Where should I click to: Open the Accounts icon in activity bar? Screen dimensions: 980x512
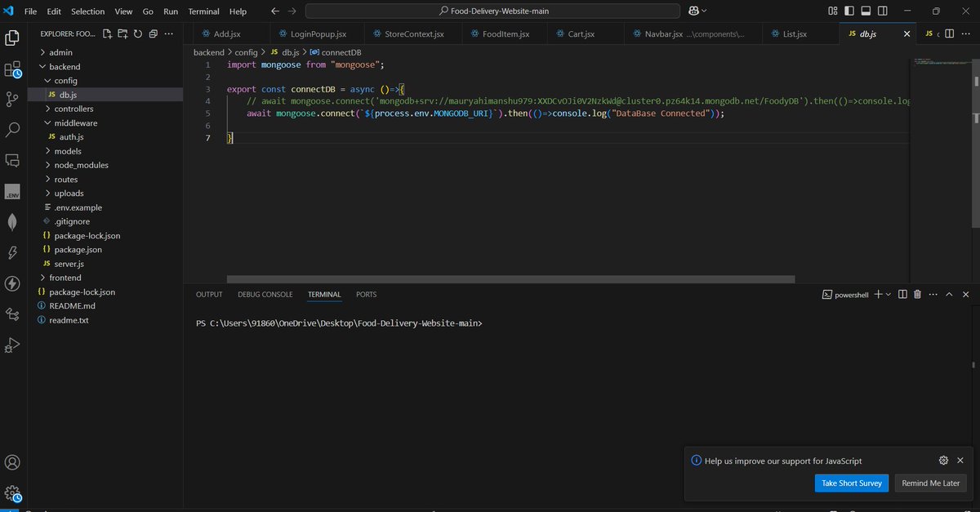click(x=12, y=463)
